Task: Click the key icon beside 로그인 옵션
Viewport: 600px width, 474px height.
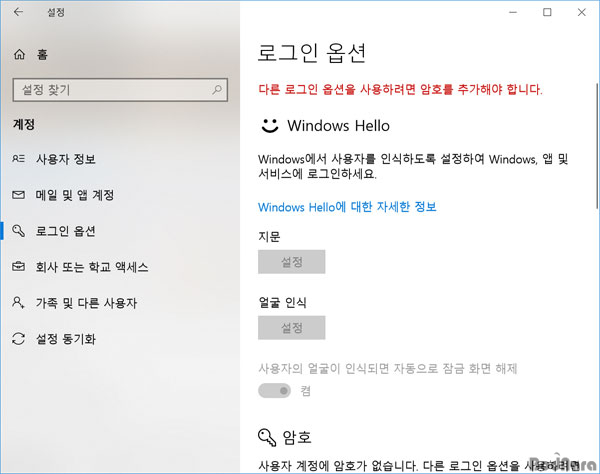Action: coord(18,231)
